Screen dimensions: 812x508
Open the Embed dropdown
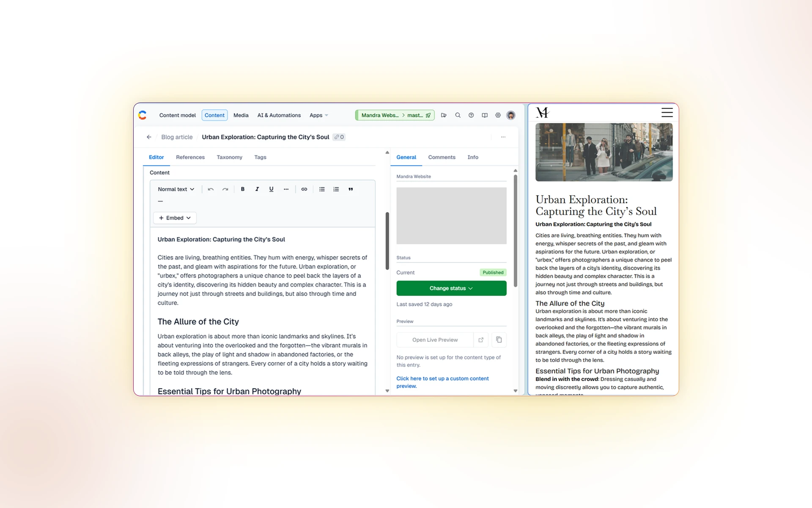[175, 218]
